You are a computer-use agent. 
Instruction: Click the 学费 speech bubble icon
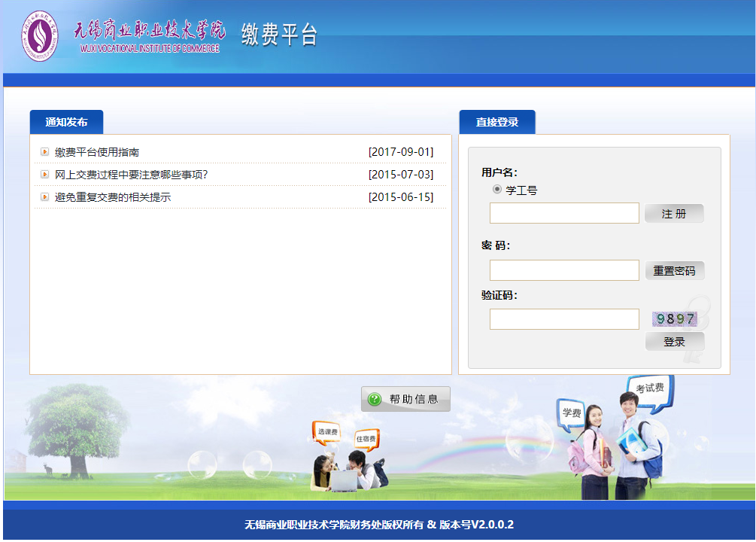click(x=571, y=413)
